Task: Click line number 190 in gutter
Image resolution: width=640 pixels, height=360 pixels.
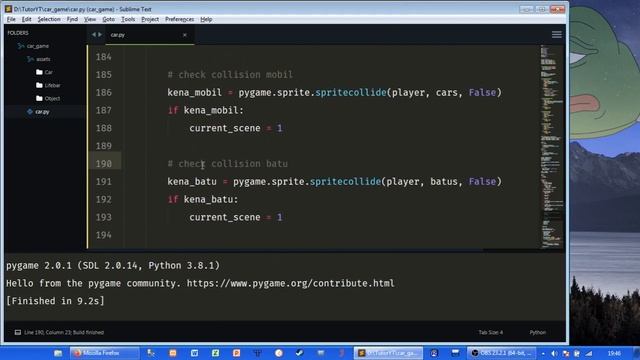Action: click(104, 164)
